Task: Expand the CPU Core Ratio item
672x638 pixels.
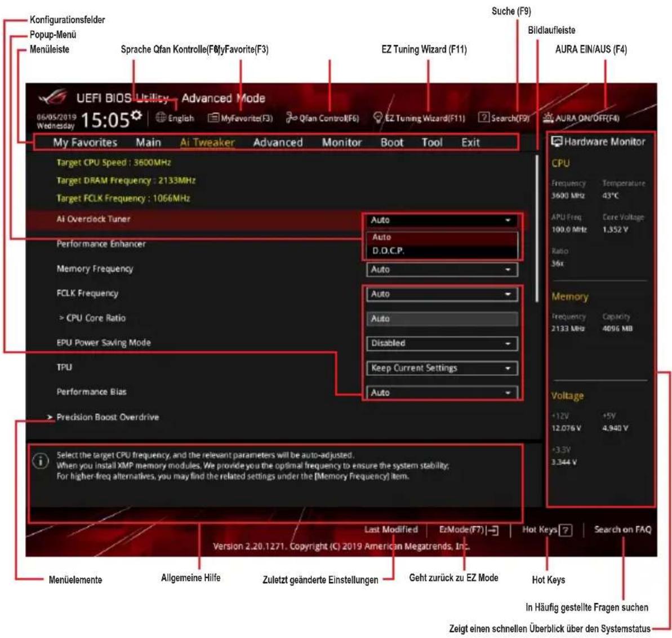Action: (92, 318)
